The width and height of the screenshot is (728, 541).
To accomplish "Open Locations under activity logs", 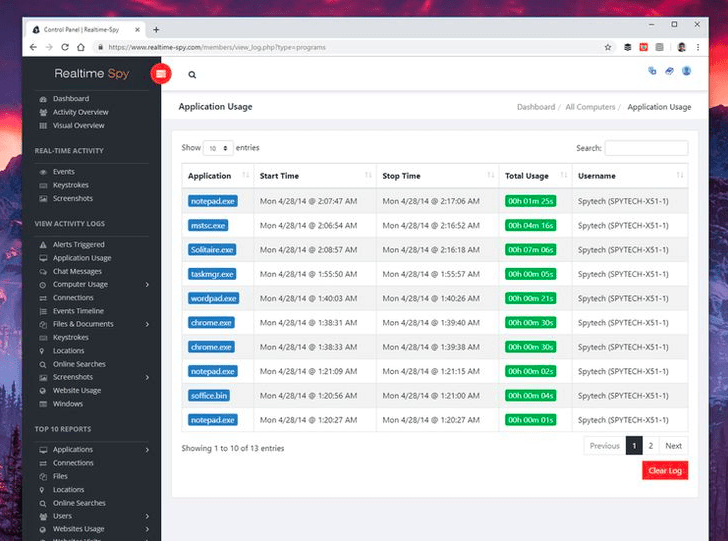I will coord(68,351).
